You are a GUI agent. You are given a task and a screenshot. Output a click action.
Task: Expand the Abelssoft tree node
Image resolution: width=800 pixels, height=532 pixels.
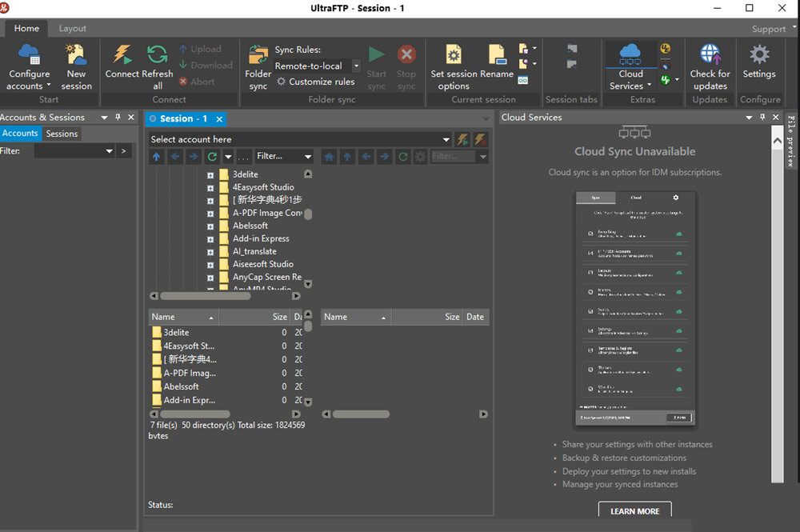210,226
